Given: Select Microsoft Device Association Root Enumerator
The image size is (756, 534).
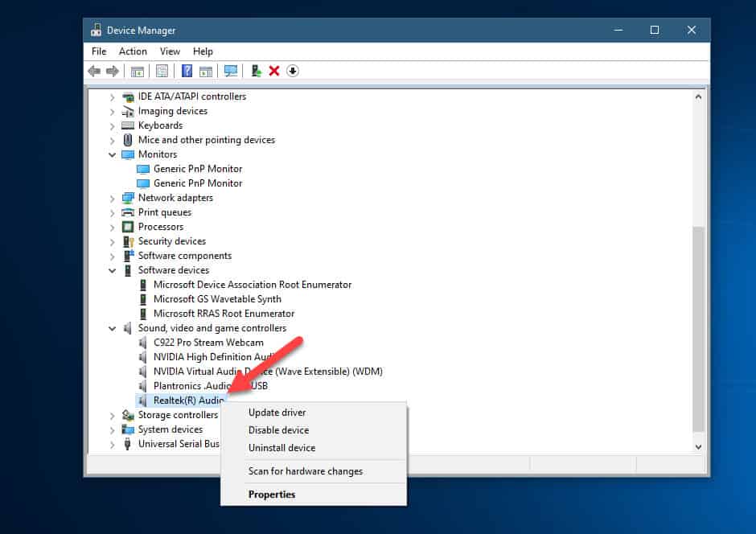Looking at the screenshot, I should [253, 285].
